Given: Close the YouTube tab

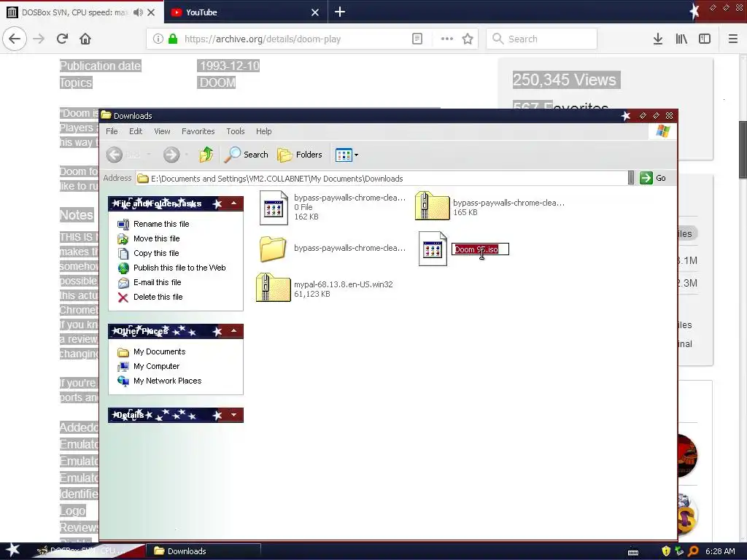Looking at the screenshot, I should point(315,12).
